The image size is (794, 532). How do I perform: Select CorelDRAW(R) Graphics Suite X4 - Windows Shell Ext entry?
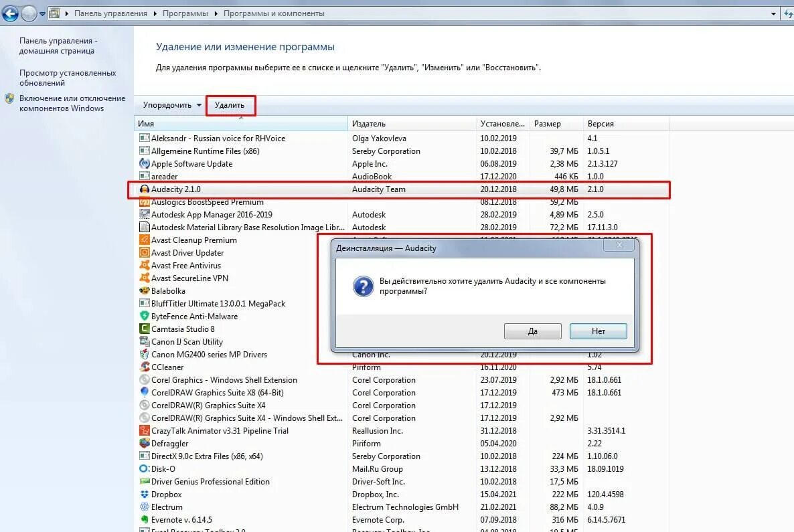click(x=402, y=418)
